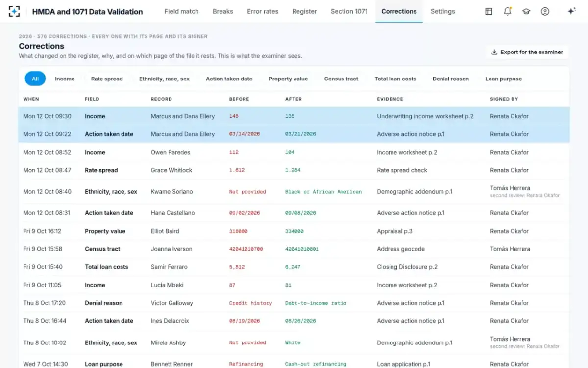
Task: Open the user account icon
Action: (x=545, y=11)
